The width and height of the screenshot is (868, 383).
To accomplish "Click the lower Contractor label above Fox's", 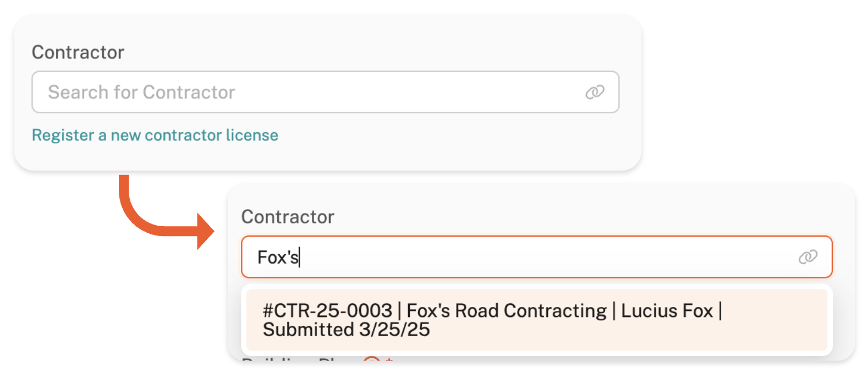I will pos(287,217).
